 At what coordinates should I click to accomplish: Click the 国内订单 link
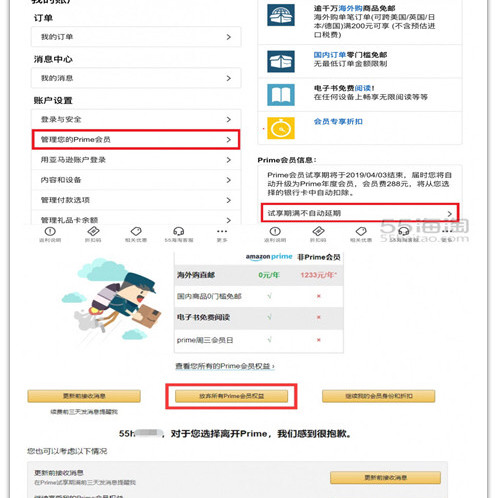pyautogui.click(x=329, y=55)
